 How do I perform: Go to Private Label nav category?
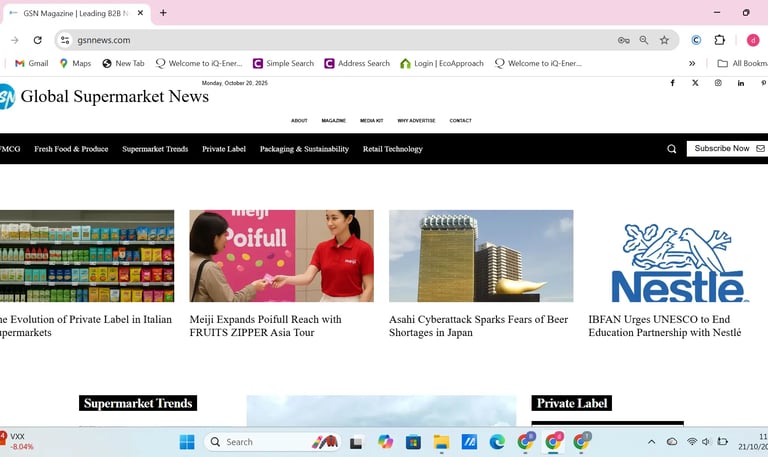(x=224, y=149)
